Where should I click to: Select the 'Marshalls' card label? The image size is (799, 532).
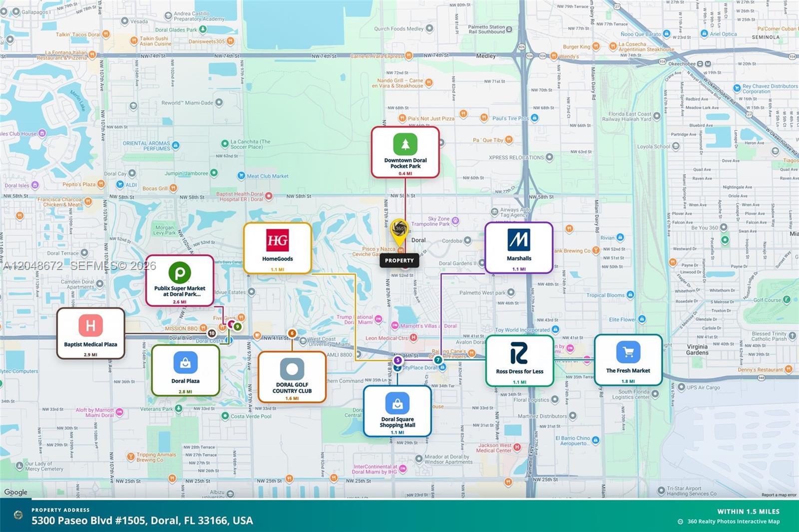click(x=519, y=259)
